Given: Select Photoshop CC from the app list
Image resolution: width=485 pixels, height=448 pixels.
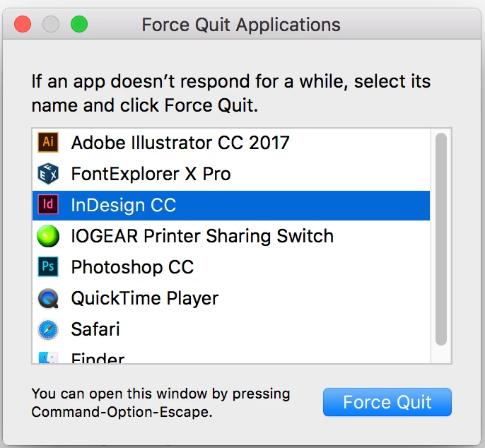Looking at the screenshot, I should point(231,267).
